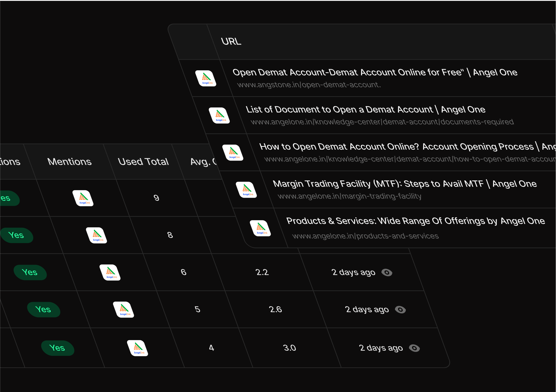Click Angel One icon beside List of Document row
Screen dimensions: 556x392
[x=219, y=115]
